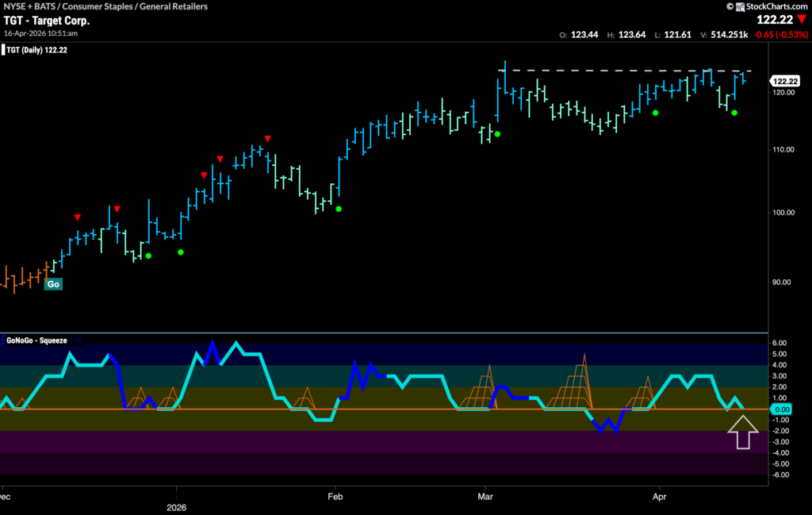Screen dimensions: 812x515
Task: Click the green dot just before the March spike
Action: (498, 134)
